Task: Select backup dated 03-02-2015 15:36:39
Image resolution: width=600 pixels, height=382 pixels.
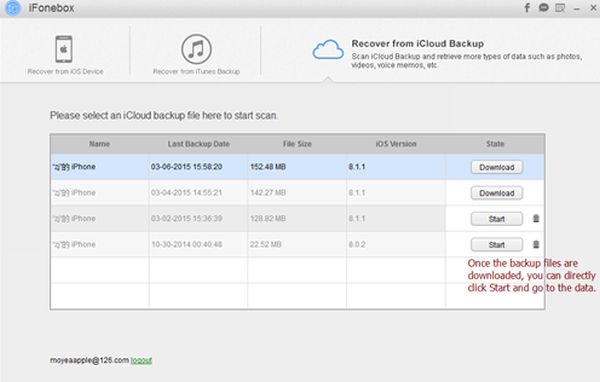Action: click(186, 218)
